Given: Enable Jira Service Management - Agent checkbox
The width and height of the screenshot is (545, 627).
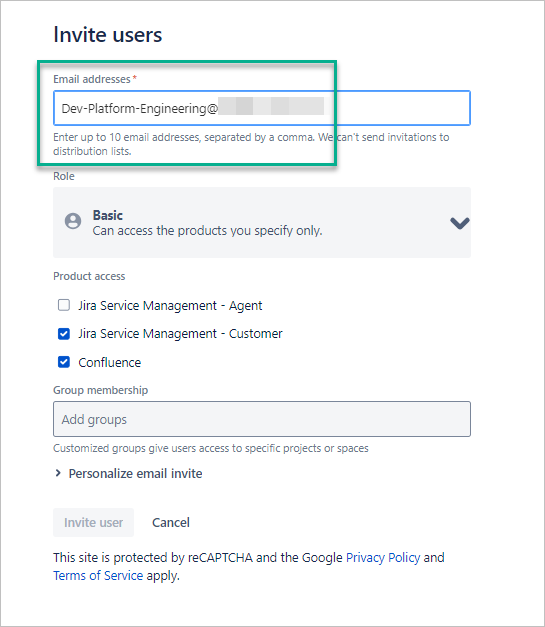Looking at the screenshot, I should [x=64, y=305].
